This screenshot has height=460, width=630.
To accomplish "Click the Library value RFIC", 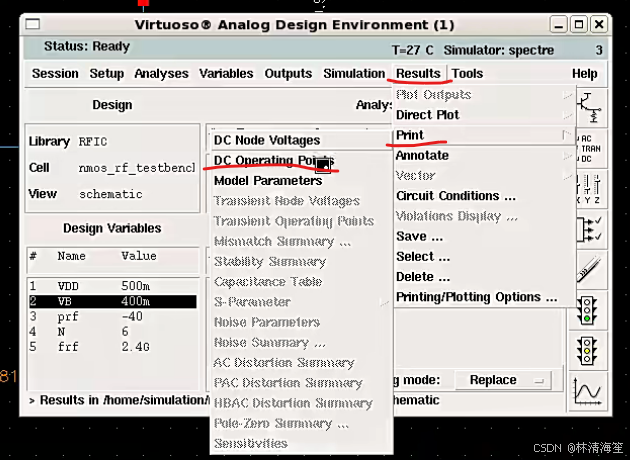I will [x=93, y=142].
